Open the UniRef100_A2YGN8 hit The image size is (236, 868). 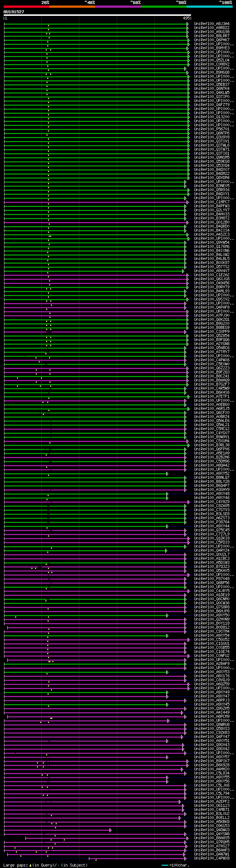point(212,344)
